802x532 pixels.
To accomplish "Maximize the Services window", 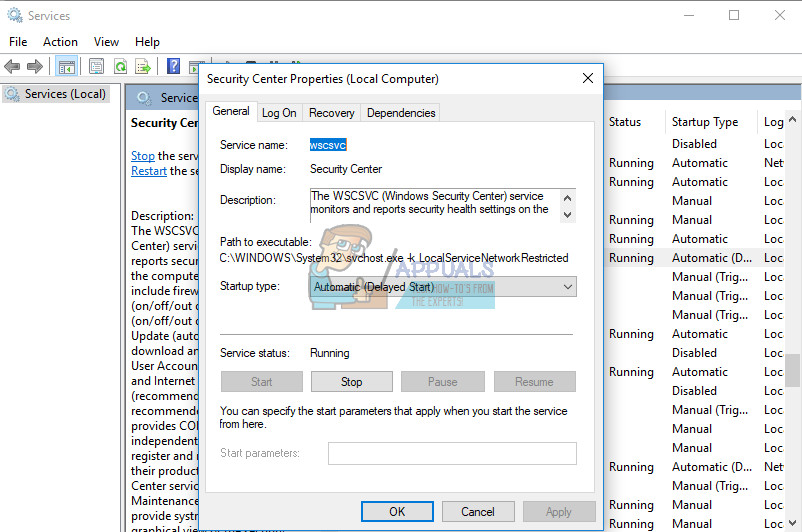I will (x=734, y=15).
